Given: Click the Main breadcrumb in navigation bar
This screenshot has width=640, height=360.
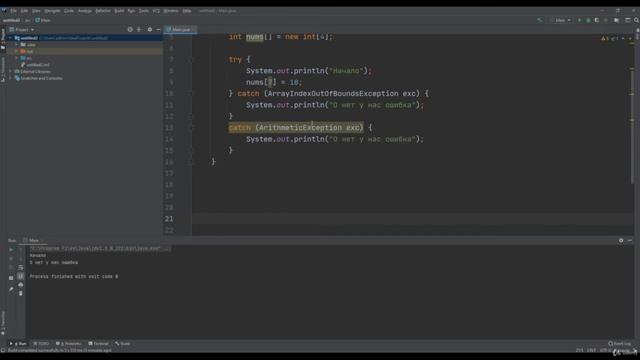Looking at the screenshot, I should pyautogui.click(x=43, y=20).
